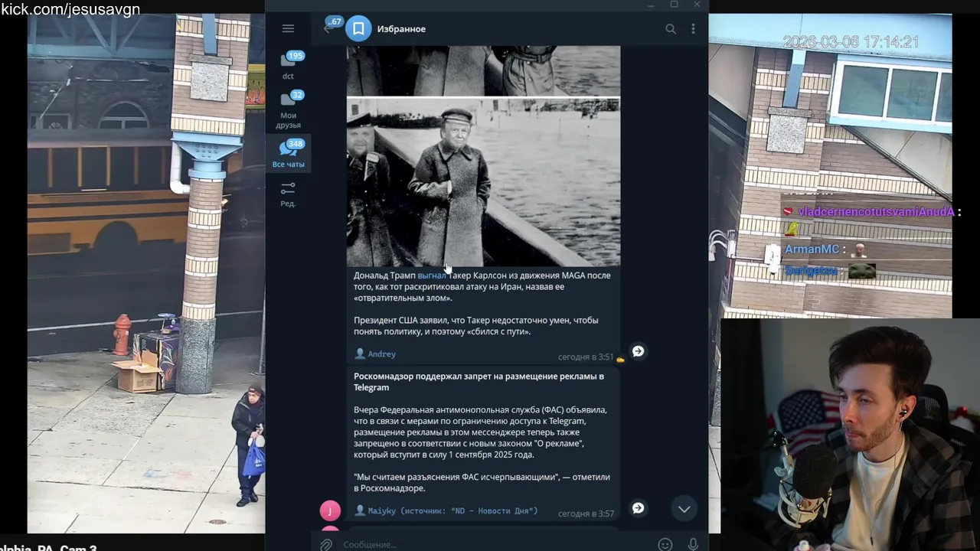Click the сегодня в 3:57 timestamp
This screenshot has height=551, width=980.
click(x=586, y=514)
